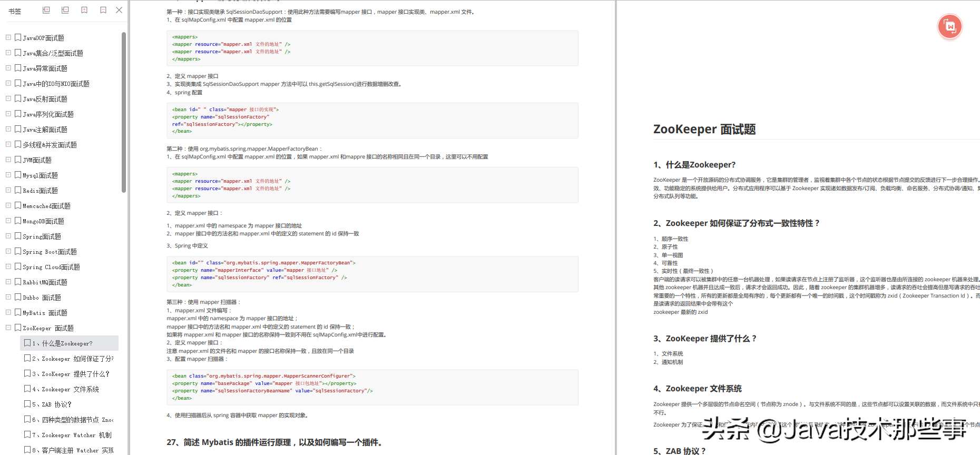The height and width of the screenshot is (455, 980).
Task: Click the bookmark icon beside Redis面试题
Action: [x=18, y=190]
